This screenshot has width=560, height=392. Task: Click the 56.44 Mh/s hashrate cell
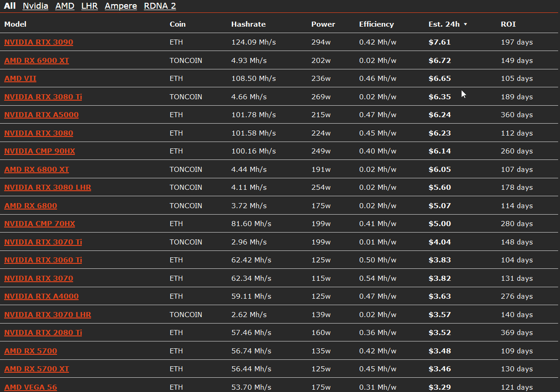click(251, 369)
